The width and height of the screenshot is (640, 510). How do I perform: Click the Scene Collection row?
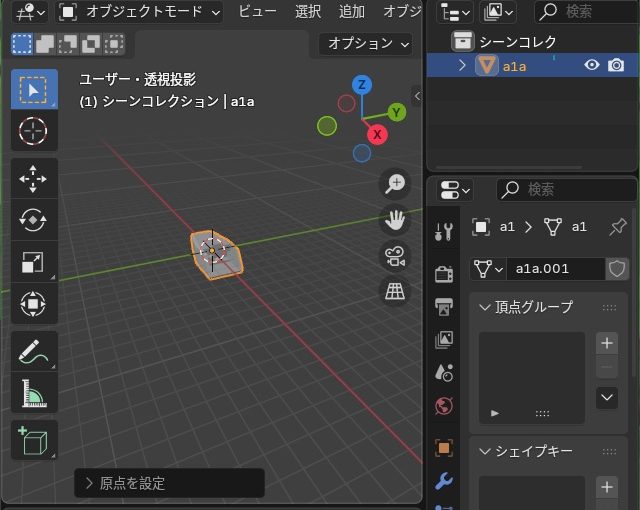pos(533,41)
